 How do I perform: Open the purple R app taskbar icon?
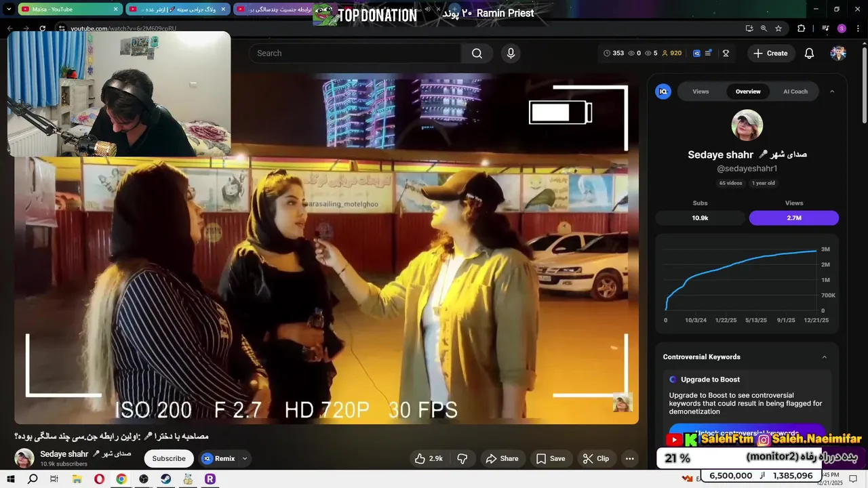click(x=210, y=479)
